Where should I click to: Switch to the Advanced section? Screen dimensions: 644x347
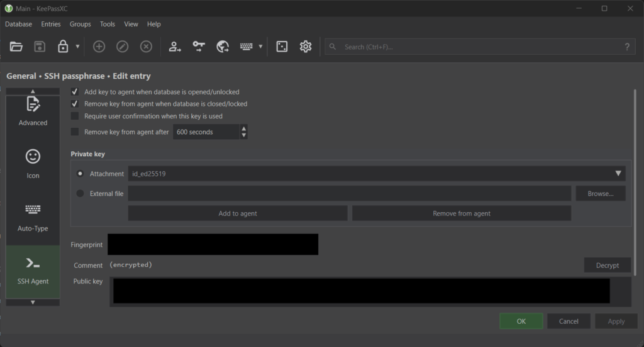(33, 111)
